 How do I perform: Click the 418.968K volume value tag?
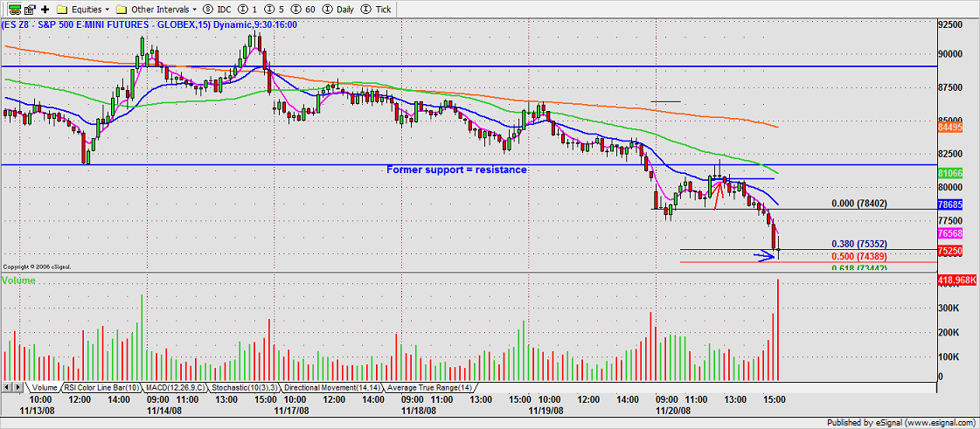tap(958, 281)
